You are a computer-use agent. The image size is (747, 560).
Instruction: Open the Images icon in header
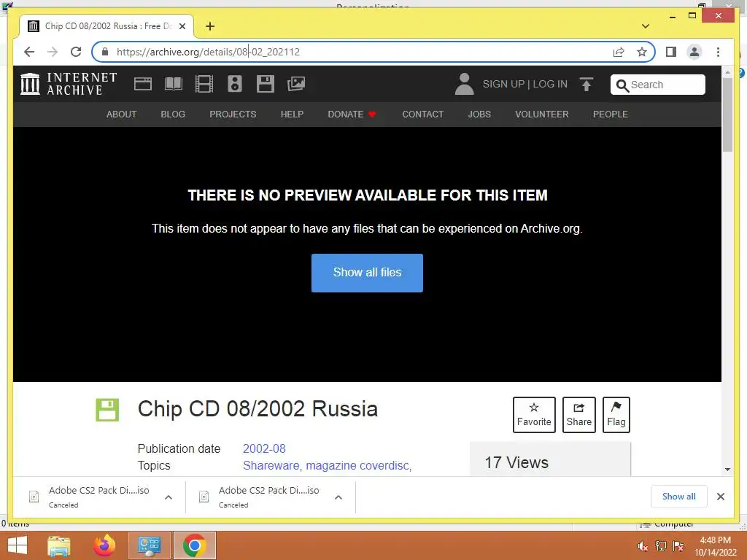[296, 85]
